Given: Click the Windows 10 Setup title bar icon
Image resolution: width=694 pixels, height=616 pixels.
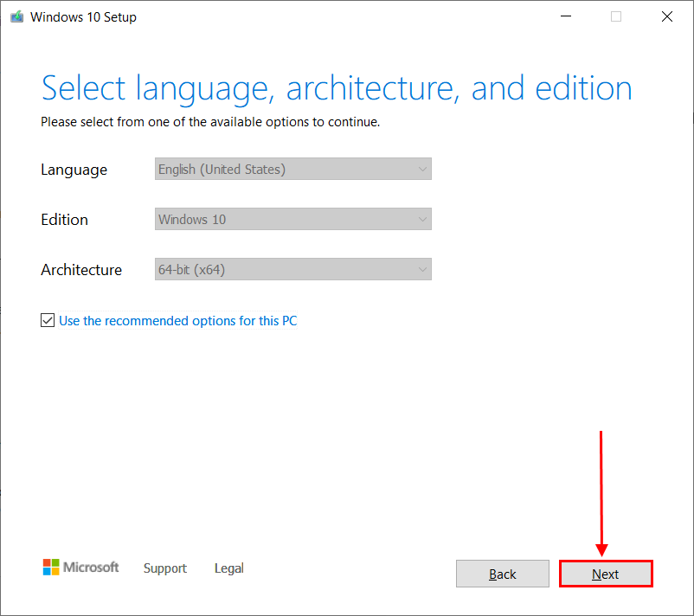Looking at the screenshot, I should point(16,16).
